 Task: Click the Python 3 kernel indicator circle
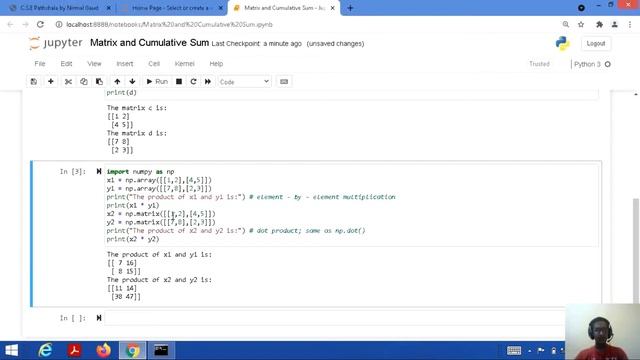pyautogui.click(x=608, y=64)
